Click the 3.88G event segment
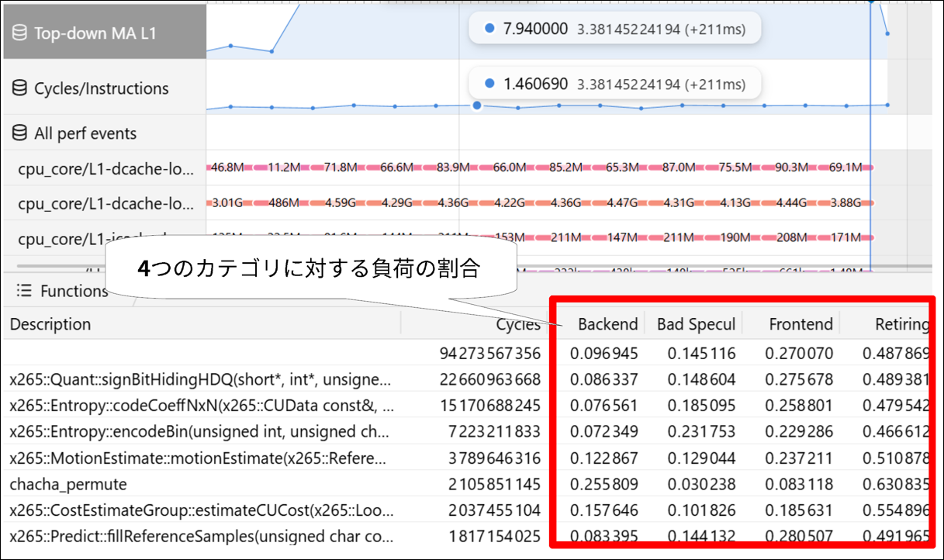 pyautogui.click(x=847, y=202)
